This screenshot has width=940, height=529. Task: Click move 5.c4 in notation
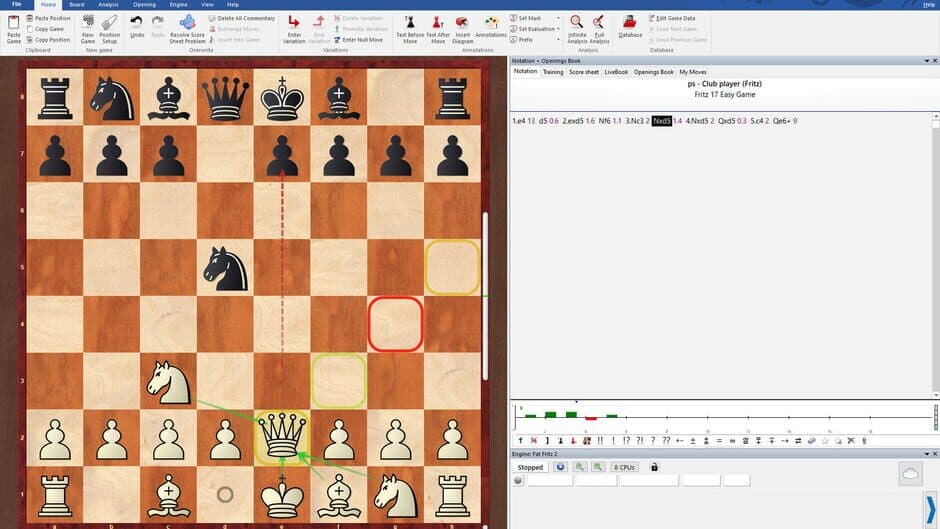tap(757, 121)
